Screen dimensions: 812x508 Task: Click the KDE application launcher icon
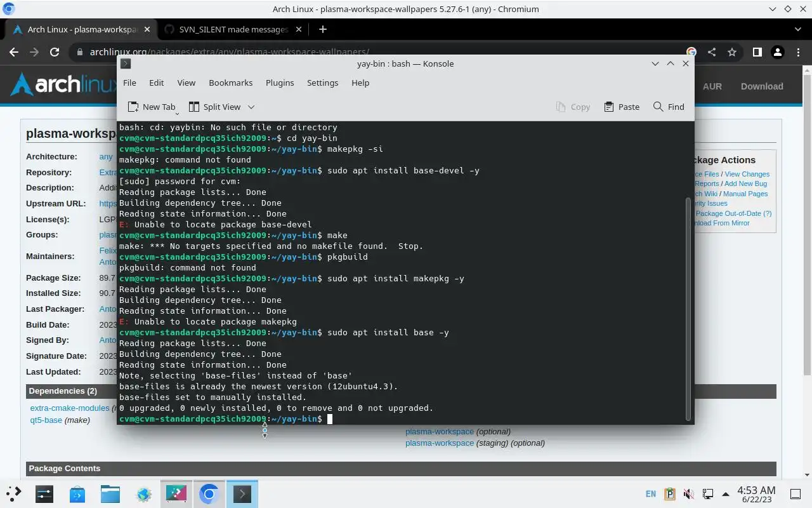pyautogui.click(x=14, y=493)
